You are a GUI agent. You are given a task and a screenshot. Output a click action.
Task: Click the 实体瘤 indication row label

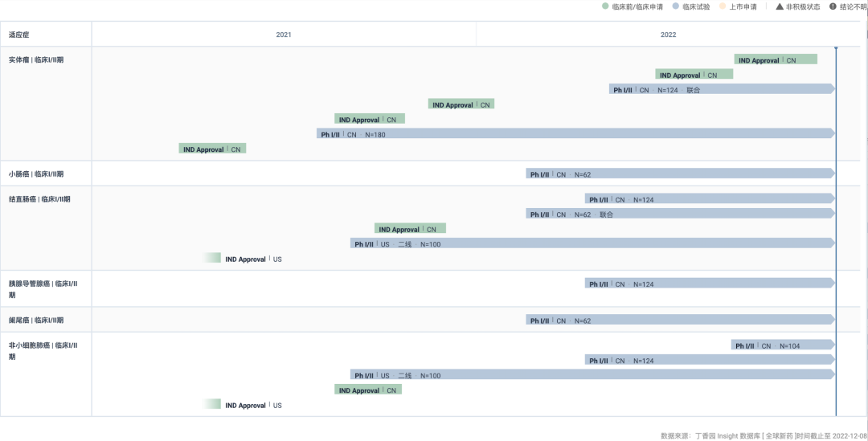(x=36, y=59)
